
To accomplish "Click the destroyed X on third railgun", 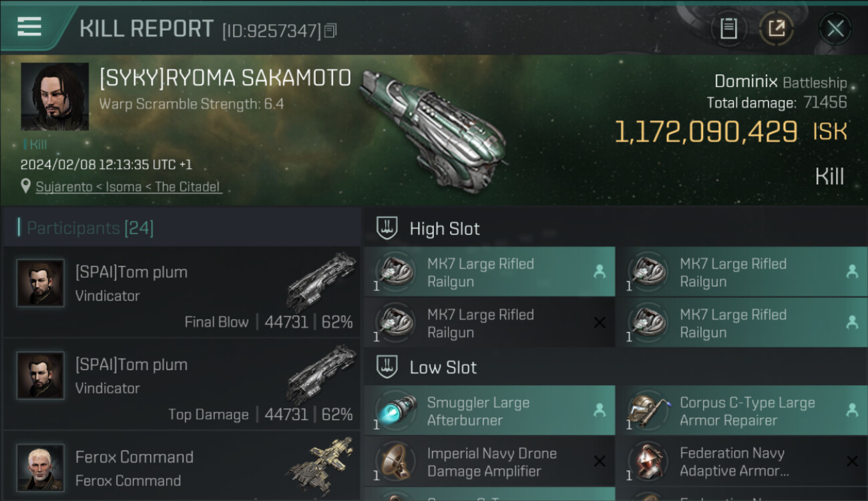I will 600,323.
